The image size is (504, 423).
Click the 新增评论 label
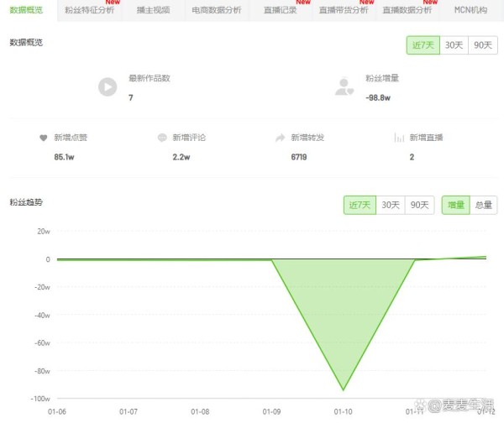tap(189, 138)
